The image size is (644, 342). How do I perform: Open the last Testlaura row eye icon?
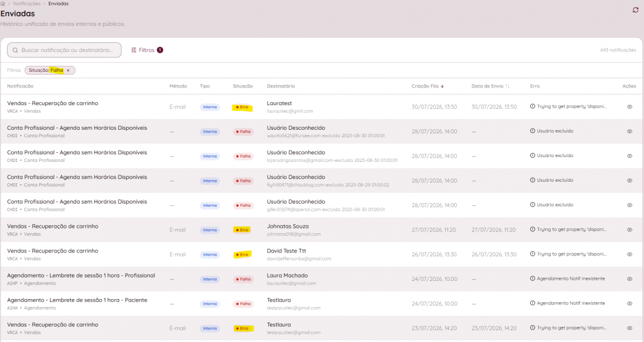(x=630, y=328)
